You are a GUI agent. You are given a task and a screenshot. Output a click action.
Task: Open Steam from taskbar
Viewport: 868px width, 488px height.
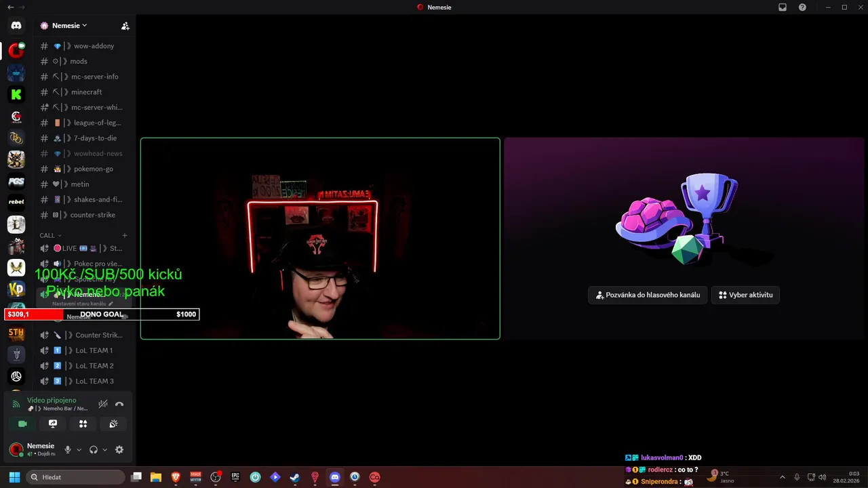(x=295, y=477)
